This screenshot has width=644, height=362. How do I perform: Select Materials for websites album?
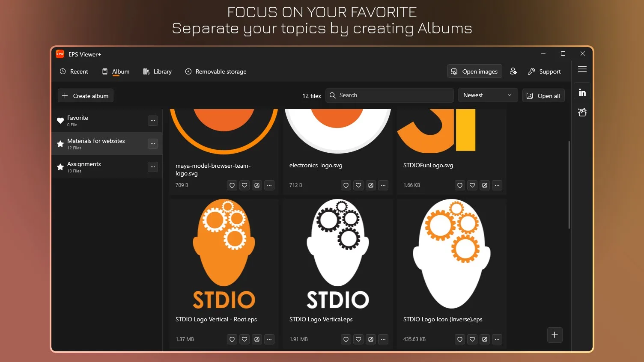pyautogui.click(x=107, y=144)
